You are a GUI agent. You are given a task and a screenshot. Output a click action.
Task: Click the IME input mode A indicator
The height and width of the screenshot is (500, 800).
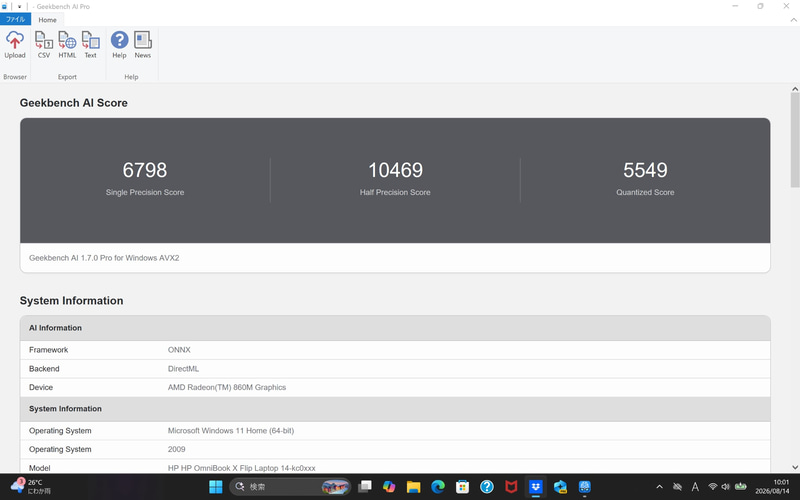click(x=695, y=487)
